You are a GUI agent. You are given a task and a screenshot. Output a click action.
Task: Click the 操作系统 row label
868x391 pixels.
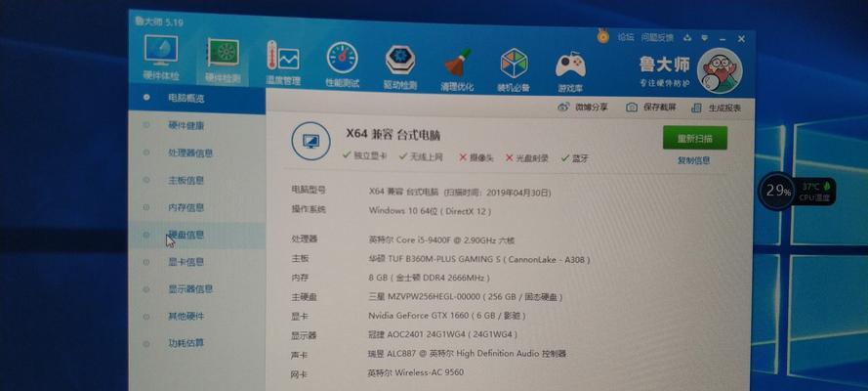[309, 209]
